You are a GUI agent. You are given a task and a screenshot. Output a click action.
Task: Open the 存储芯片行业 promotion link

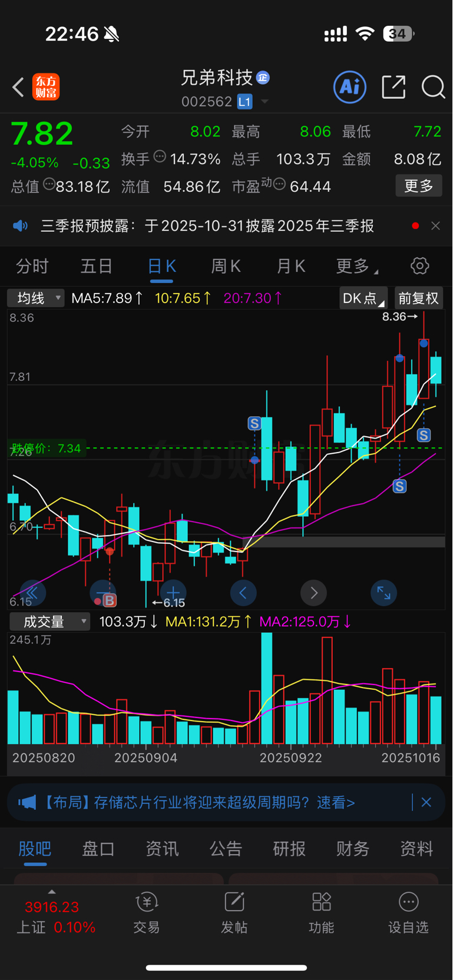[x=199, y=803]
